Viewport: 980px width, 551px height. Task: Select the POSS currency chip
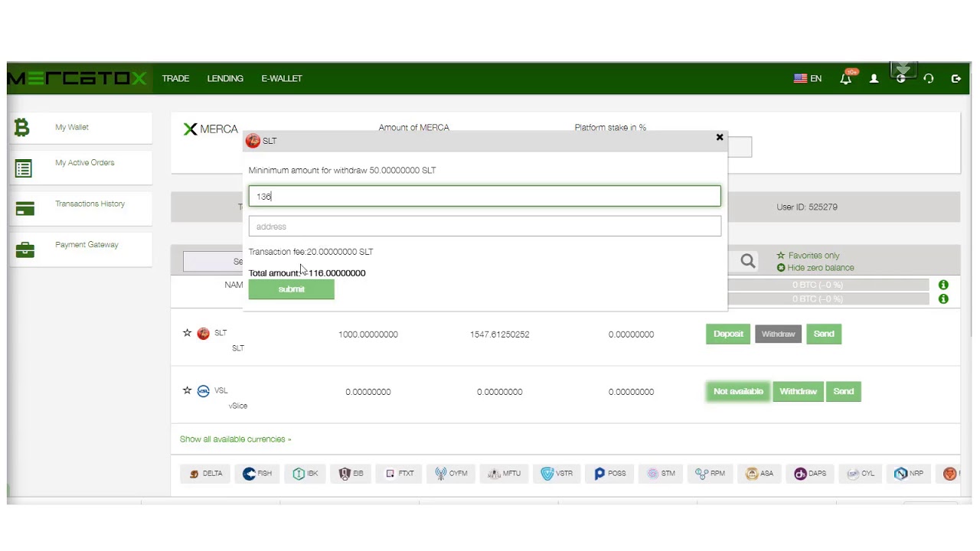point(610,474)
